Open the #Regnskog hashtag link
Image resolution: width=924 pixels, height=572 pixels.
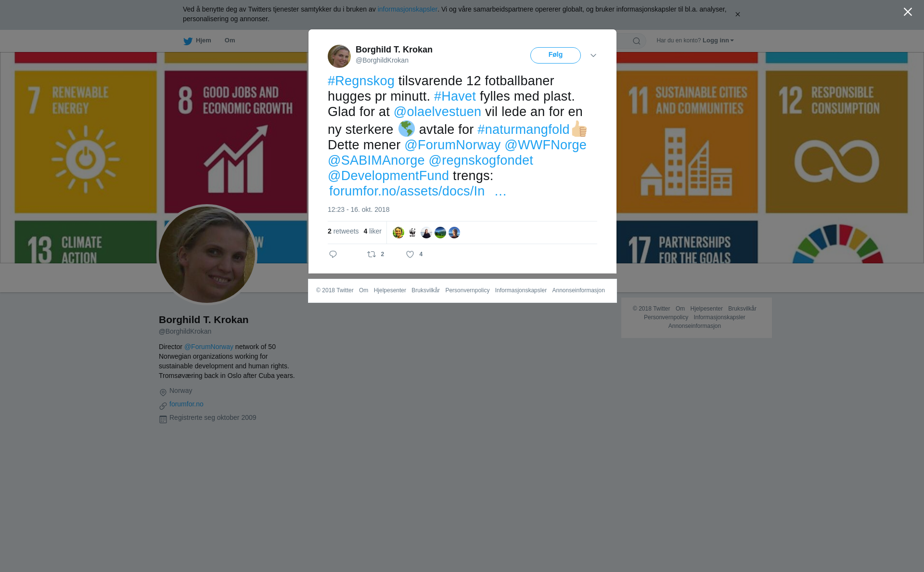pyautogui.click(x=361, y=81)
